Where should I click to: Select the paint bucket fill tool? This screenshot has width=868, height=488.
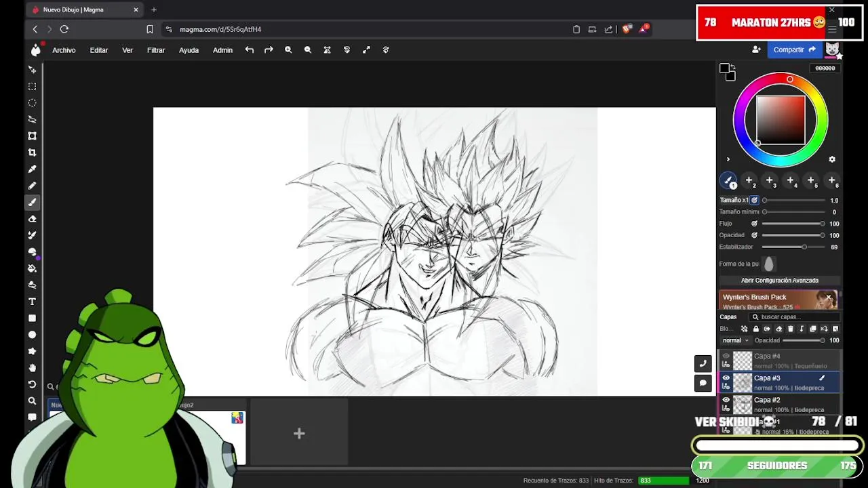coord(32,268)
